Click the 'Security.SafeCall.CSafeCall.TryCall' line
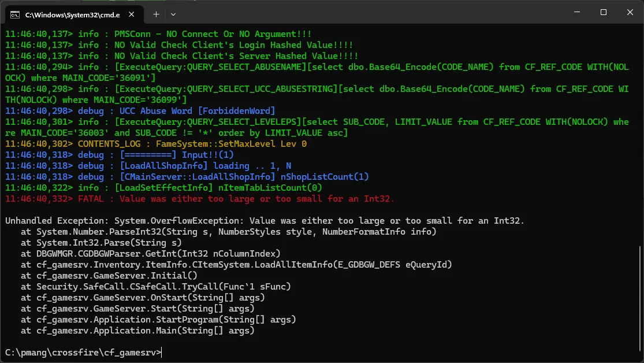644x363 pixels. tap(156, 287)
